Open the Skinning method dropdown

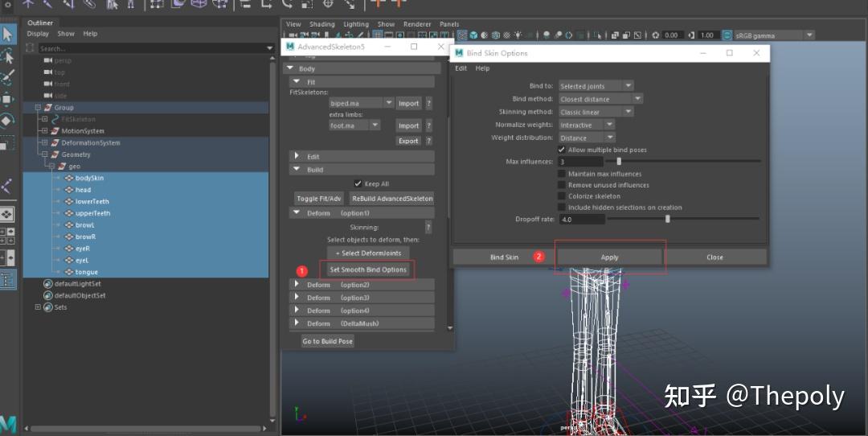[596, 112]
